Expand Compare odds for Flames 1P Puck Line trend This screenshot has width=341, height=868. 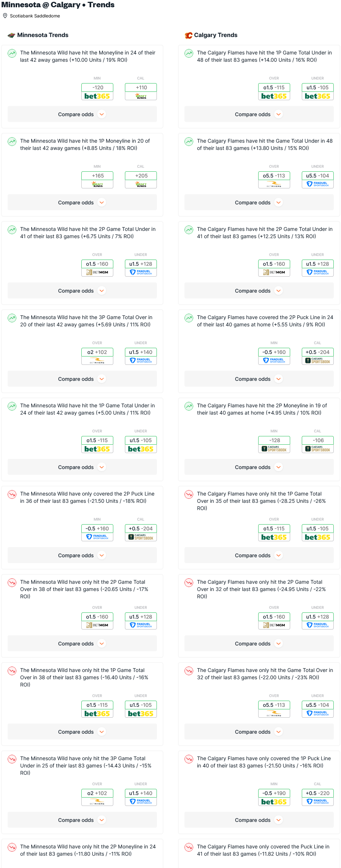pos(259,820)
